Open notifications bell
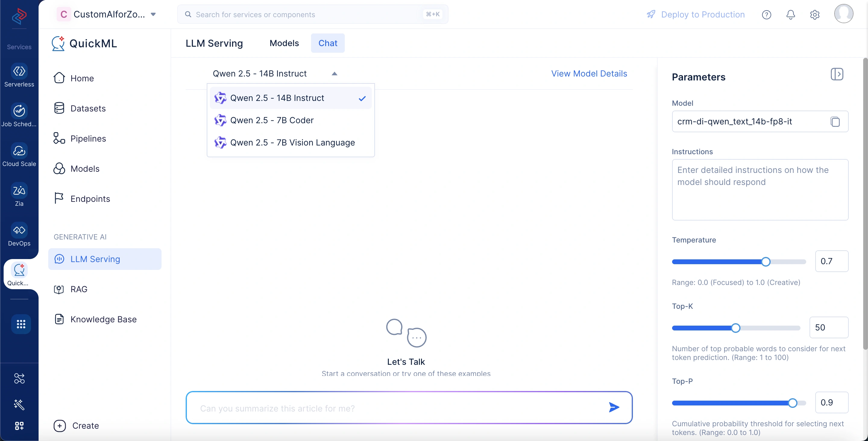Image resolution: width=868 pixels, height=441 pixels. [791, 14]
